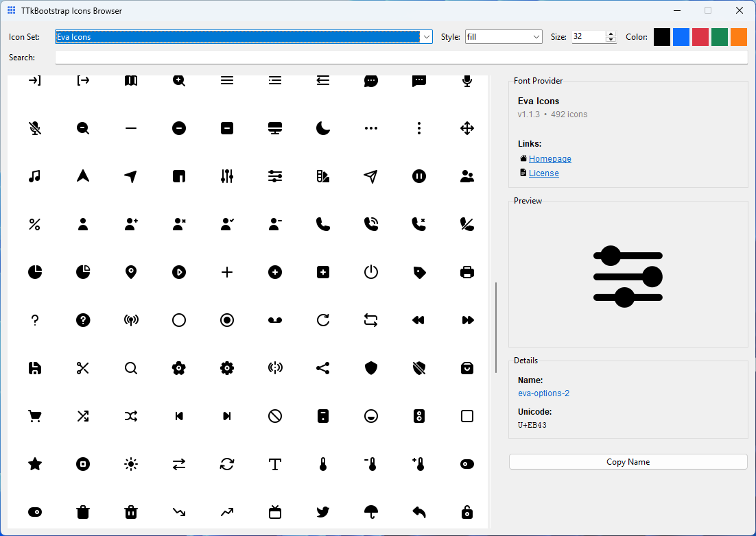
Task: Select the power button icon
Action: click(371, 272)
